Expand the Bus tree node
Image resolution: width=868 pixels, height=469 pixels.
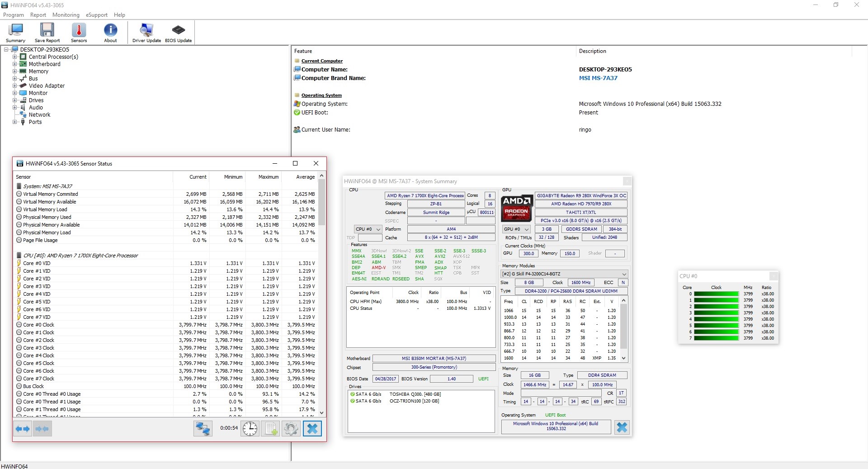tap(15, 79)
